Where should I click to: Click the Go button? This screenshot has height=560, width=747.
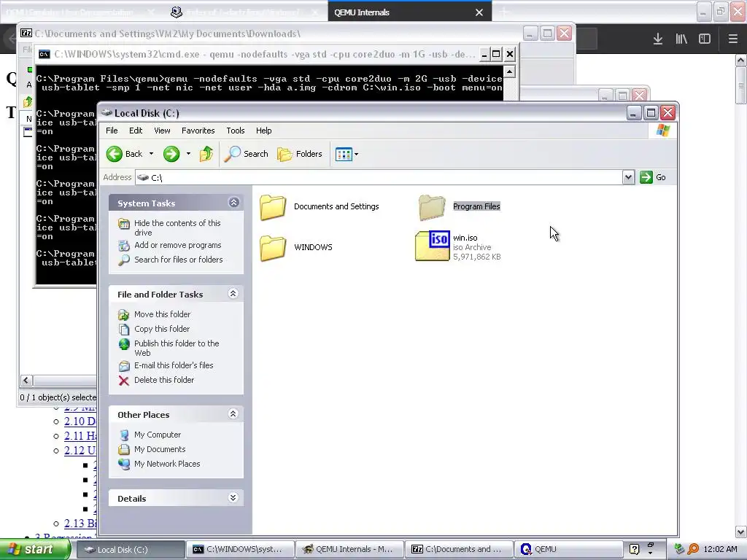point(653,177)
